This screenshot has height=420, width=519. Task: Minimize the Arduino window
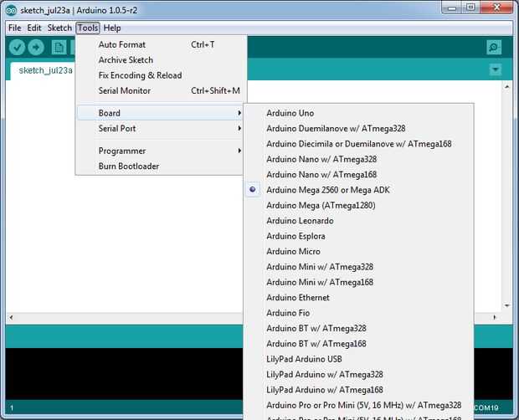point(452,8)
